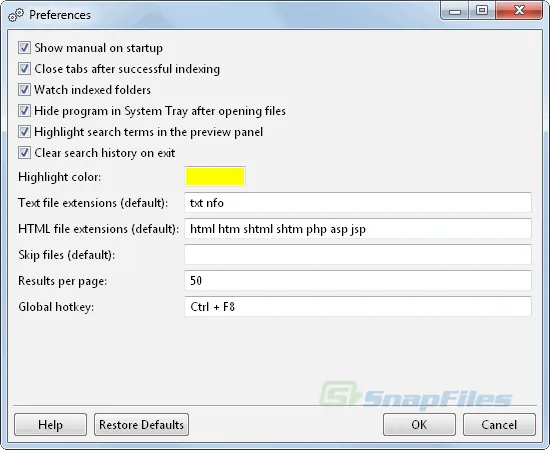
Task: Uncheck Highlight search terms in preview panel
Action: click(x=24, y=132)
